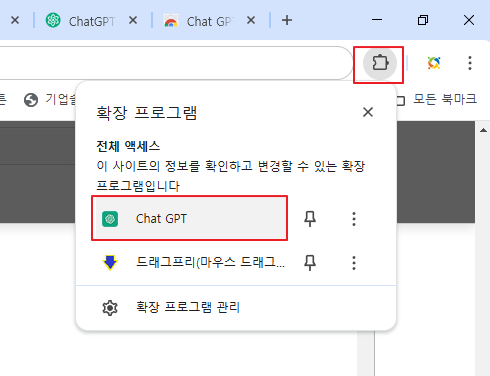Restore down the Chrome window

point(423,20)
